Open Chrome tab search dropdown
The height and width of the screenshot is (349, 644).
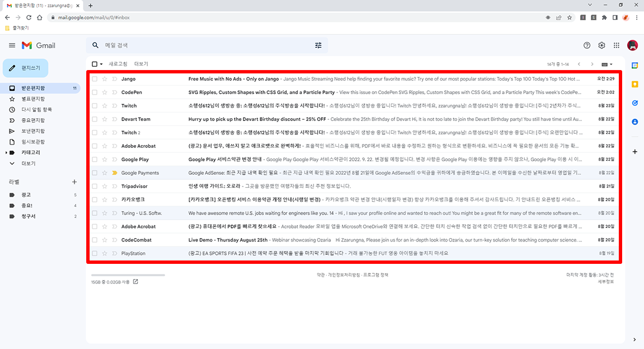pyautogui.click(x=590, y=5)
